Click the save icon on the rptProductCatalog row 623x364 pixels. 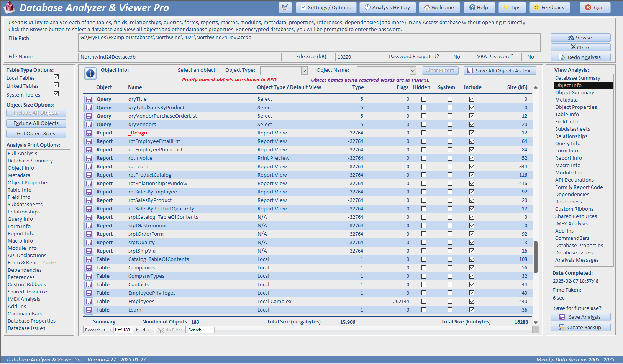89,175
